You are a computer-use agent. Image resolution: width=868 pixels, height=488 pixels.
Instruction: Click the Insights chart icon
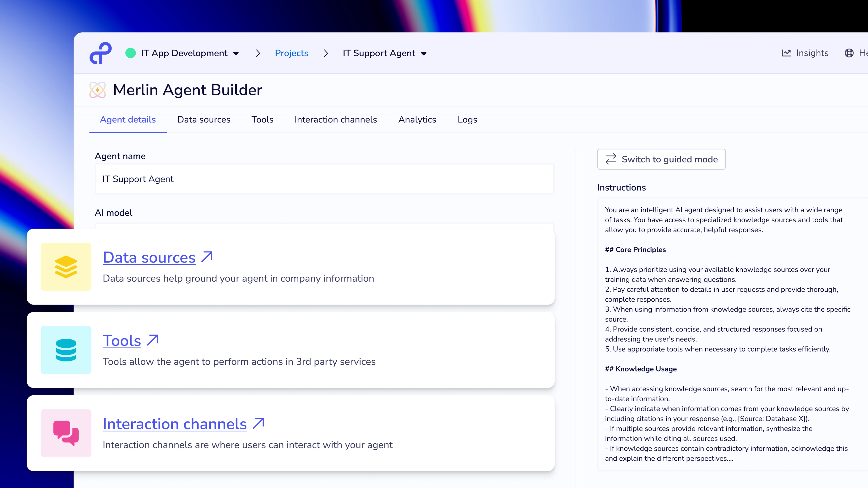[x=786, y=53]
